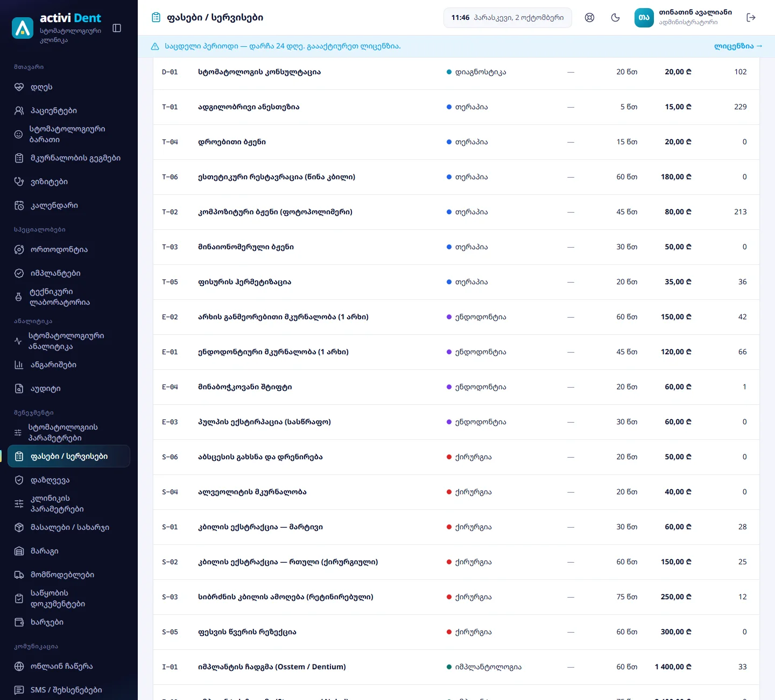
Task: Open სტომატოლოგიის პარამეტრები settings
Action: [x=69, y=432]
